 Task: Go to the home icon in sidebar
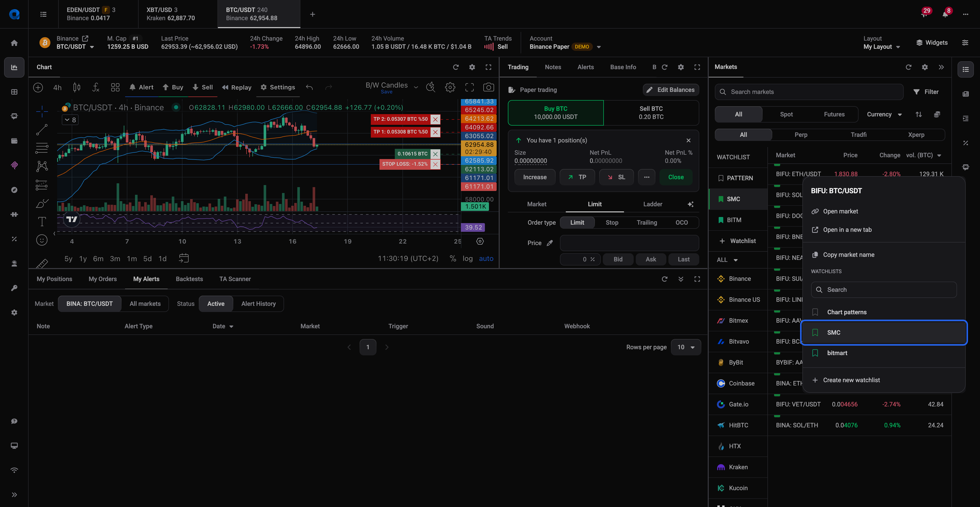coord(14,43)
